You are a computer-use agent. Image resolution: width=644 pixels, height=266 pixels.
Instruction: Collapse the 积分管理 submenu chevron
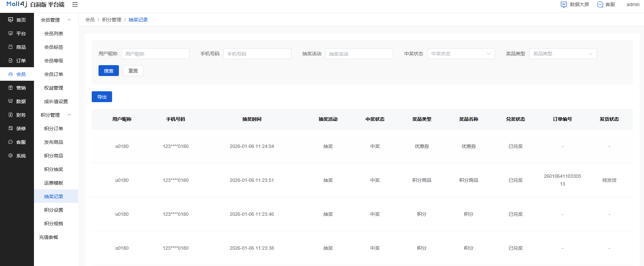coord(69,115)
